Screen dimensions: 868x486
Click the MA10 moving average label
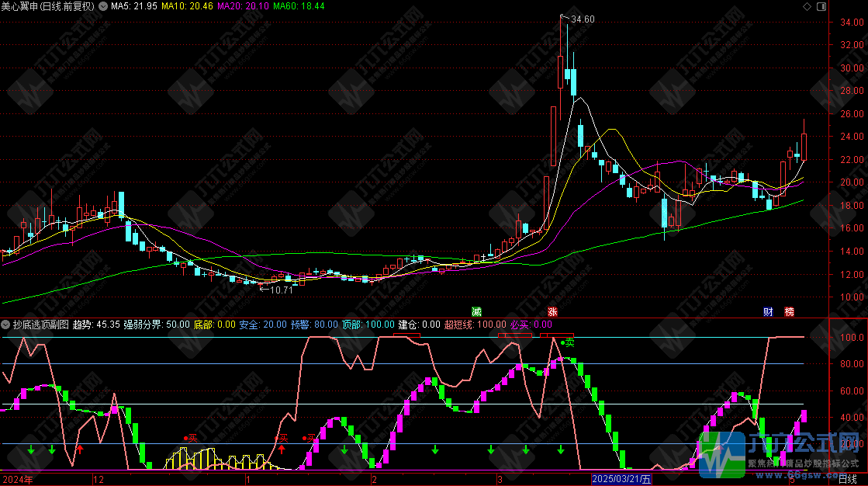tap(188, 6)
